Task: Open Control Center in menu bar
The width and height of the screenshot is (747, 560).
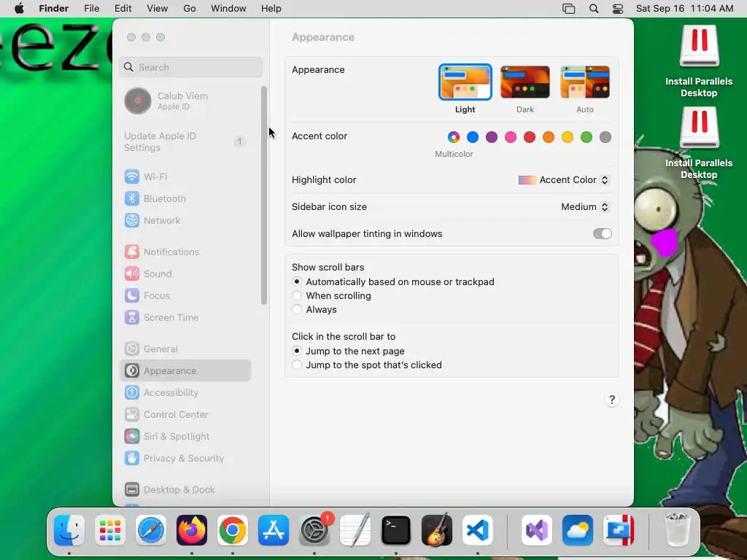Action: 618,9
